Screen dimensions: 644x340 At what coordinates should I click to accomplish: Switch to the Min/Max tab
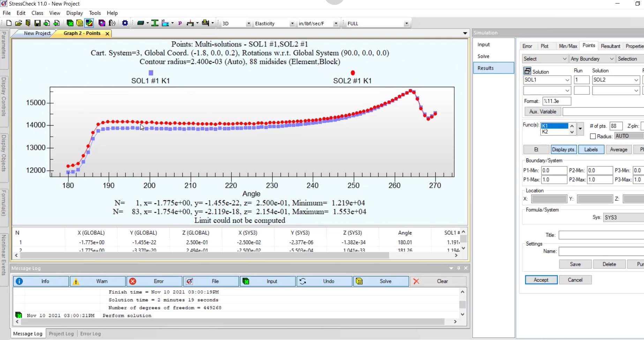tap(568, 46)
